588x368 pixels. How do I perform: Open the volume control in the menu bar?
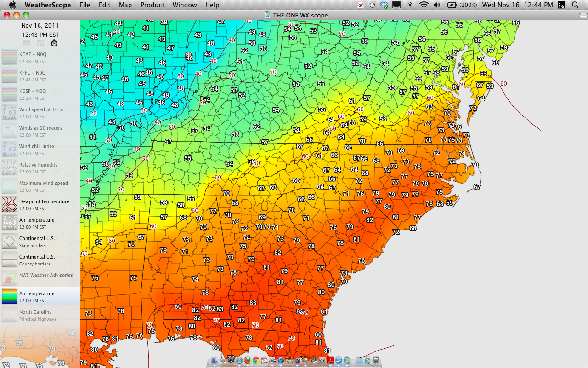point(436,5)
